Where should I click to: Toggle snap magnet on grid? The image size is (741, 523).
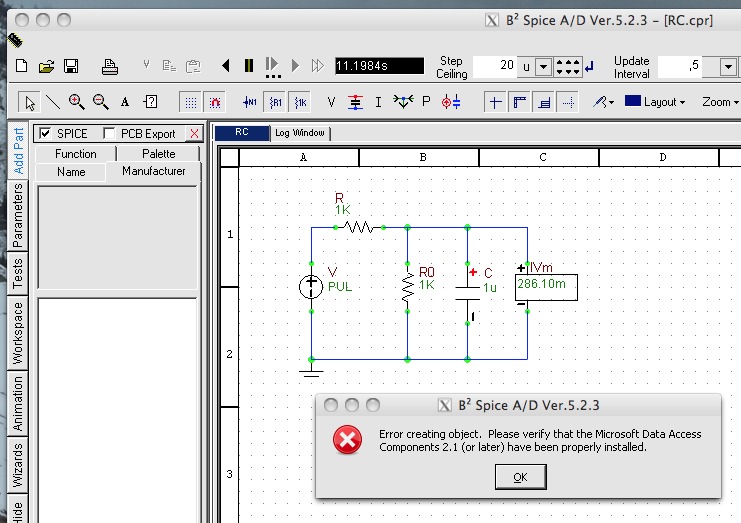(x=215, y=102)
